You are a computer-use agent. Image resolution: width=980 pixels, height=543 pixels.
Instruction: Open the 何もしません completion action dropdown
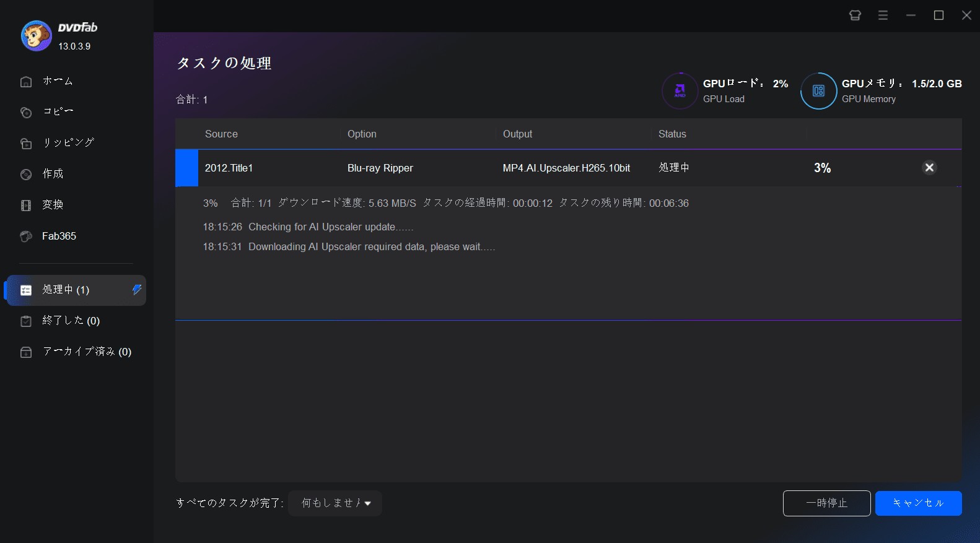(335, 503)
